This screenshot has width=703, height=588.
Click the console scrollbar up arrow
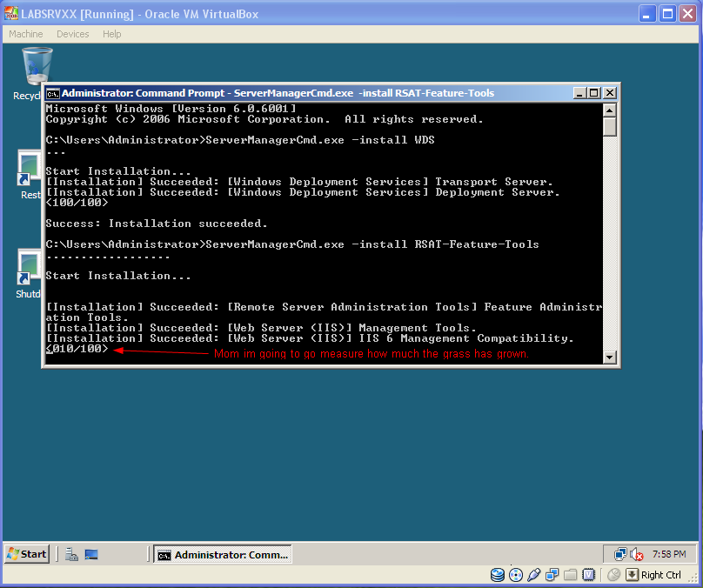pyautogui.click(x=610, y=109)
